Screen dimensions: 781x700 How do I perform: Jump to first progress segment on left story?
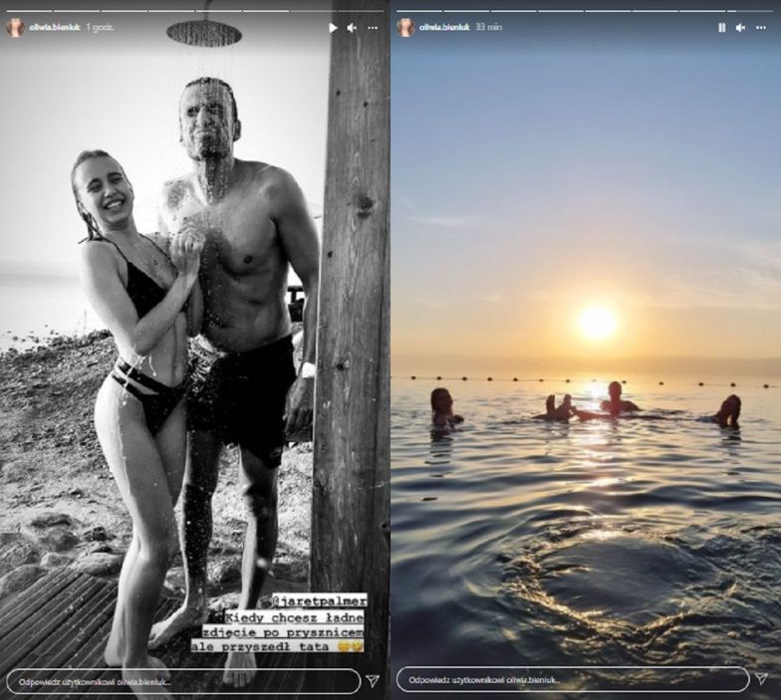28,10
